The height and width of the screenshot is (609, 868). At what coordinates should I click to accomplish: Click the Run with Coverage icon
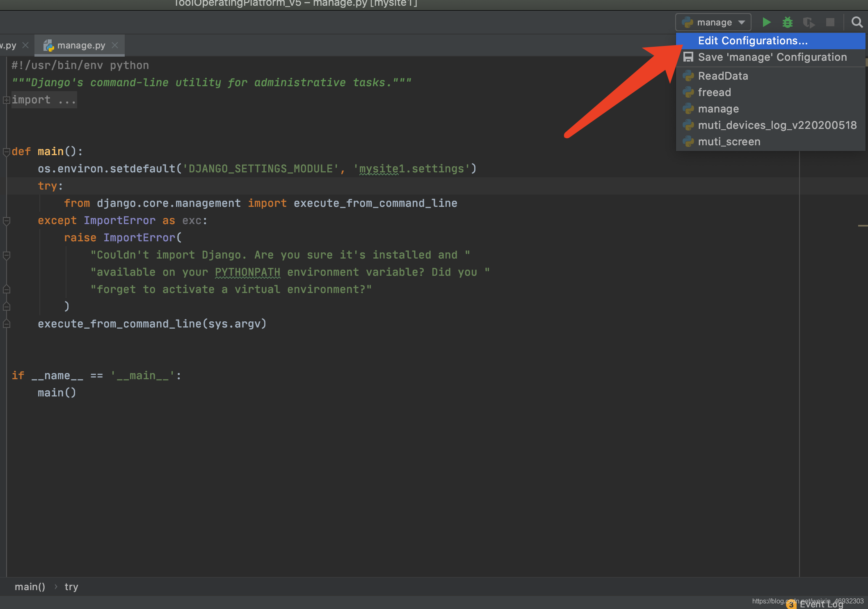[x=809, y=22]
